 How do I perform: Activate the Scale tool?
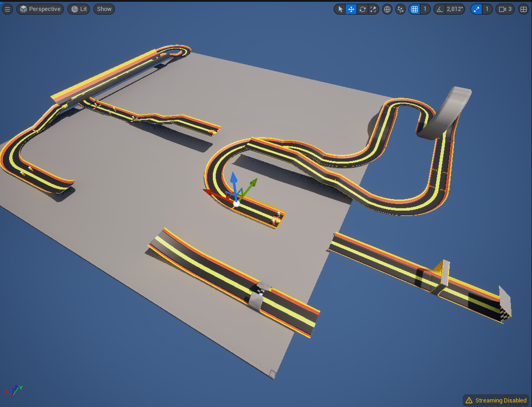(373, 9)
